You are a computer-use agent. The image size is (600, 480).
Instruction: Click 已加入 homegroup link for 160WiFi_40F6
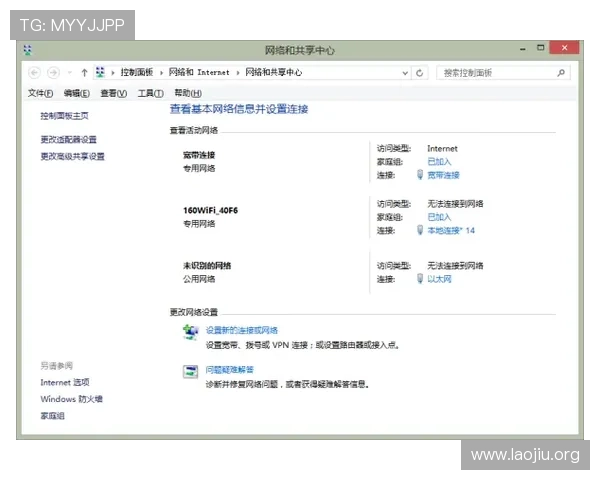(439, 217)
